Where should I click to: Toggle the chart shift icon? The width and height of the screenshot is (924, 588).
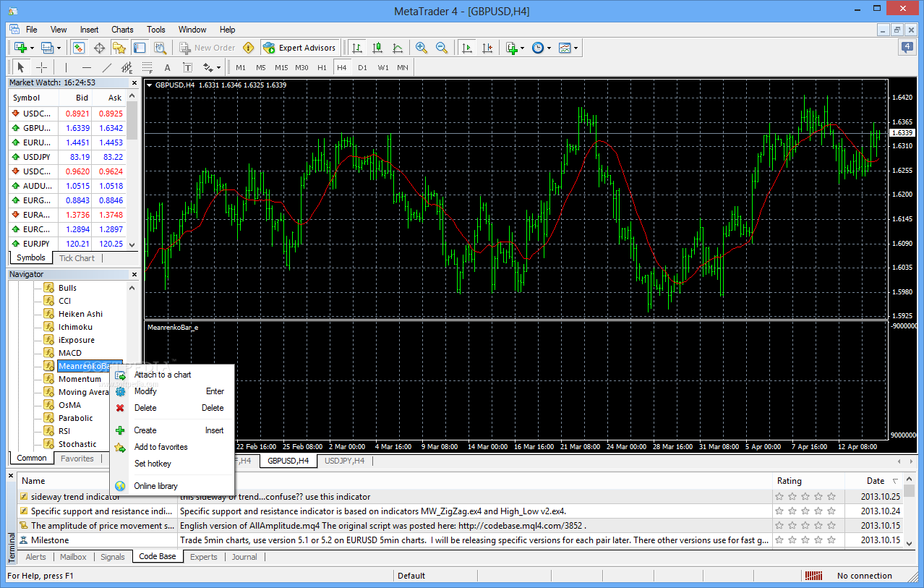(487, 48)
